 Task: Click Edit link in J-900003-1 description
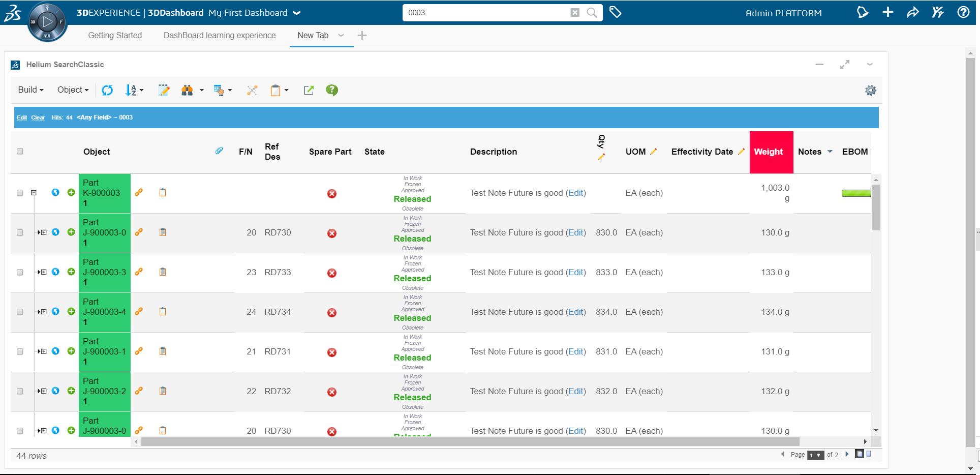(x=576, y=351)
